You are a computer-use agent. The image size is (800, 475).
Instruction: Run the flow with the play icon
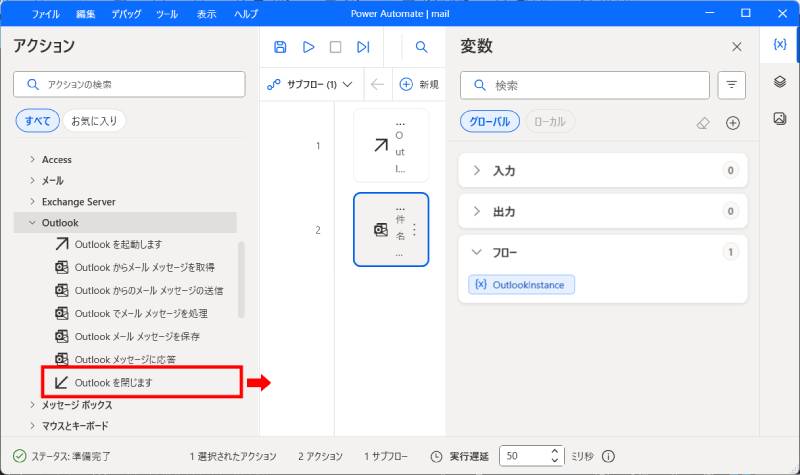308,47
